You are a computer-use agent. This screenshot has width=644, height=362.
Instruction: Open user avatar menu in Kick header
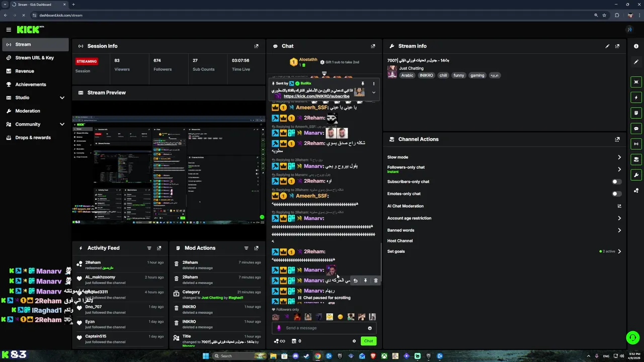coord(629,30)
